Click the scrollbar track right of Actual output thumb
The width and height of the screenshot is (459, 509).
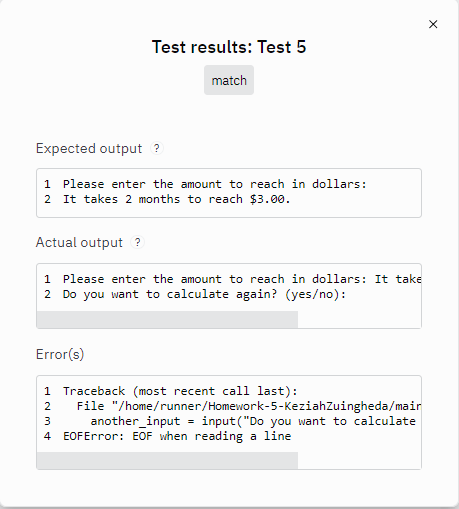(359, 319)
